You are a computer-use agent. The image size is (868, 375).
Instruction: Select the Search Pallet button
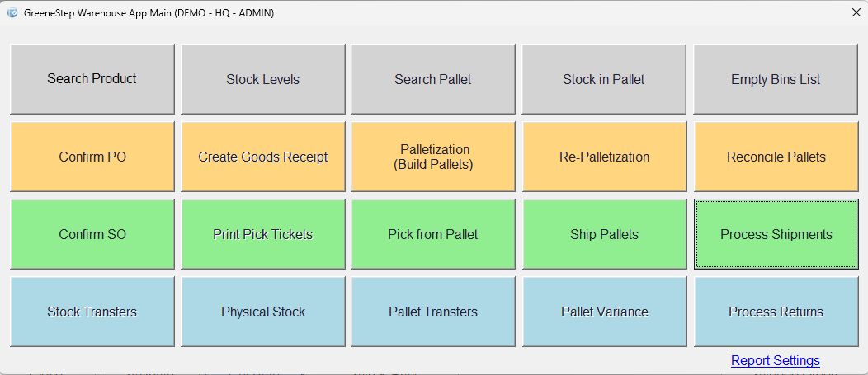pyautogui.click(x=433, y=79)
